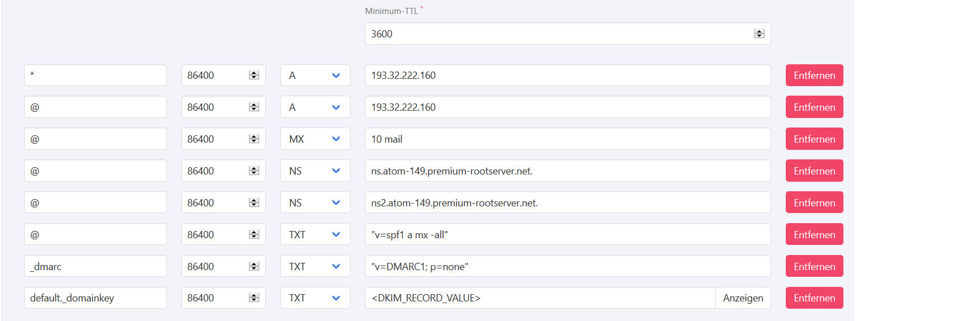Remove the wildcard A record
The width and height of the screenshot is (980, 321).
coord(814,75)
